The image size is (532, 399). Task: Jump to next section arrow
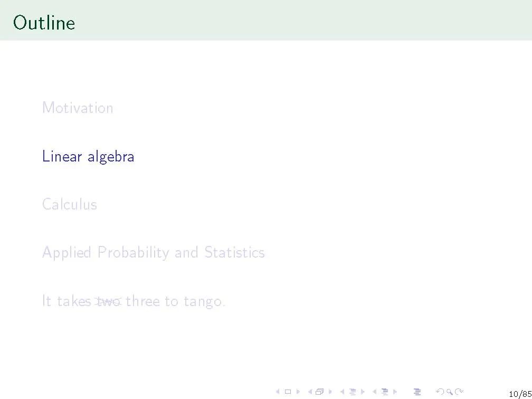[x=395, y=392]
